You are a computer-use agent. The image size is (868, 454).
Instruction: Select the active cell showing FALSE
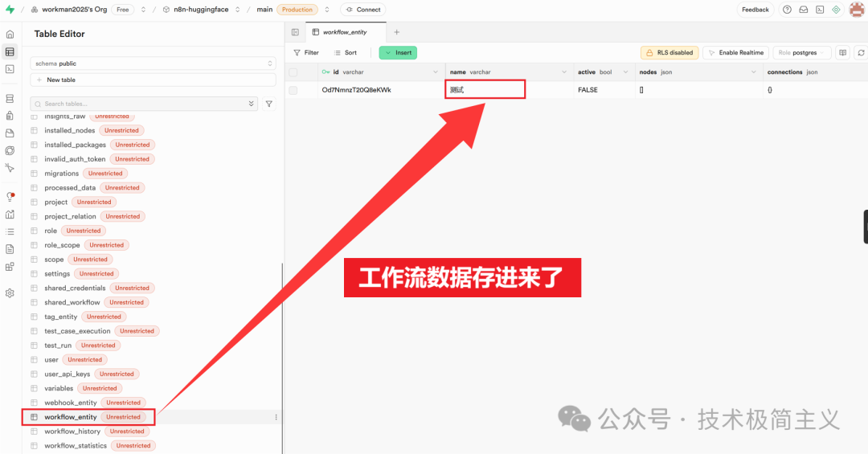coord(604,90)
